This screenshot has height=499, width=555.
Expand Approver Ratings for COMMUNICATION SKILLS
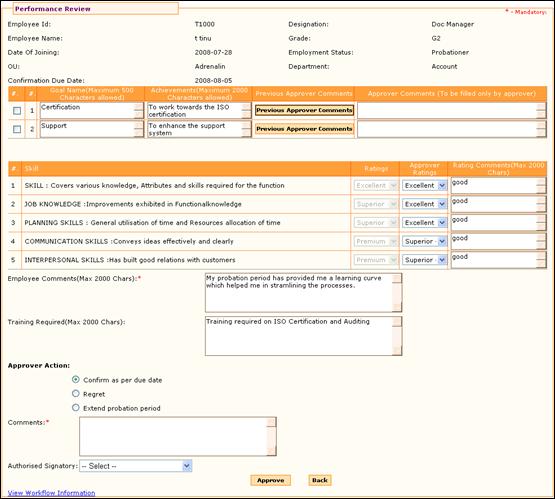(424, 241)
